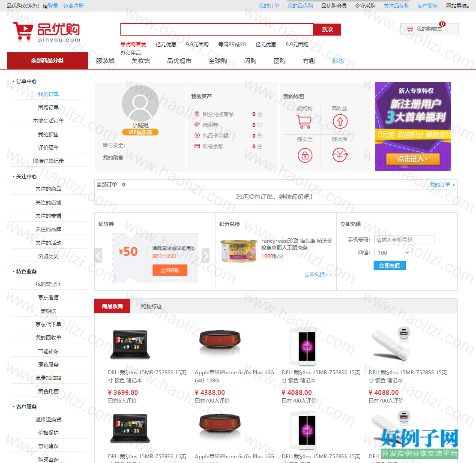Click the red 搜索 search button
Screen dimensions: 476x463
(327, 30)
